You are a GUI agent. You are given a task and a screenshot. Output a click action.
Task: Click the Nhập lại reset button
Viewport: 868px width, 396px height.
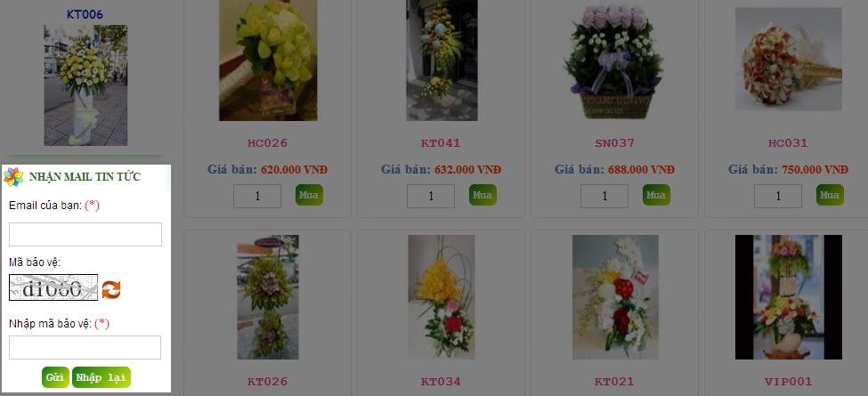tap(101, 377)
